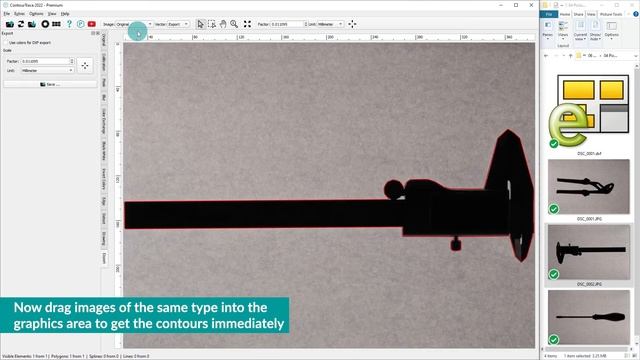Toggle Use colors for DXF export

click(x=6, y=42)
